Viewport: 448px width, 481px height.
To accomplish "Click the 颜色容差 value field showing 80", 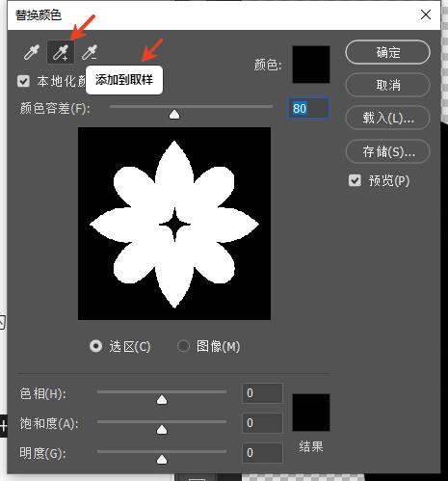I will (x=308, y=108).
